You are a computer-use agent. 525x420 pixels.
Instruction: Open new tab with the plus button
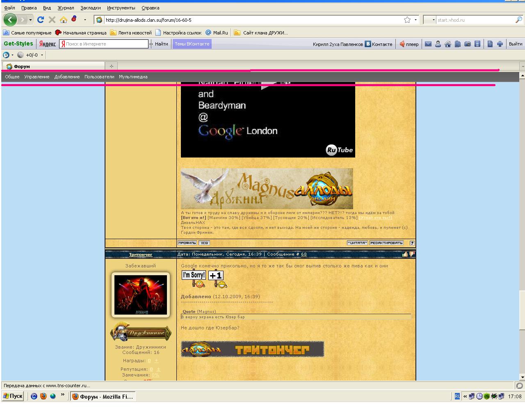[111, 66]
